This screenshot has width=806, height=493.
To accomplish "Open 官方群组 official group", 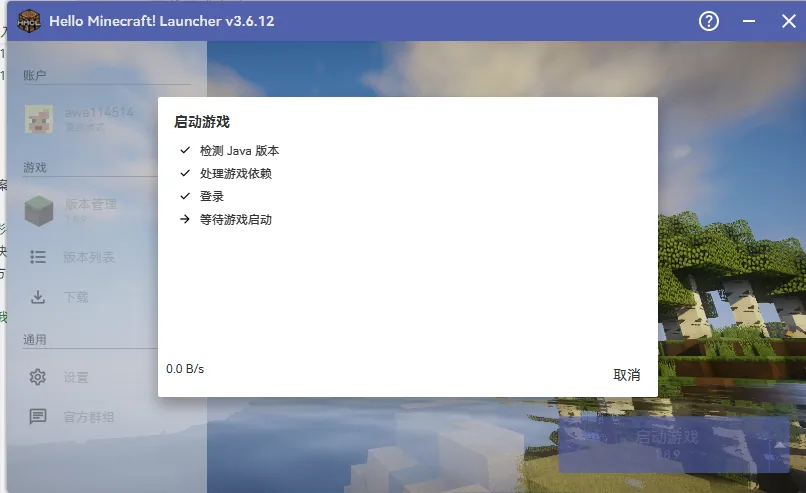I will [x=89, y=417].
